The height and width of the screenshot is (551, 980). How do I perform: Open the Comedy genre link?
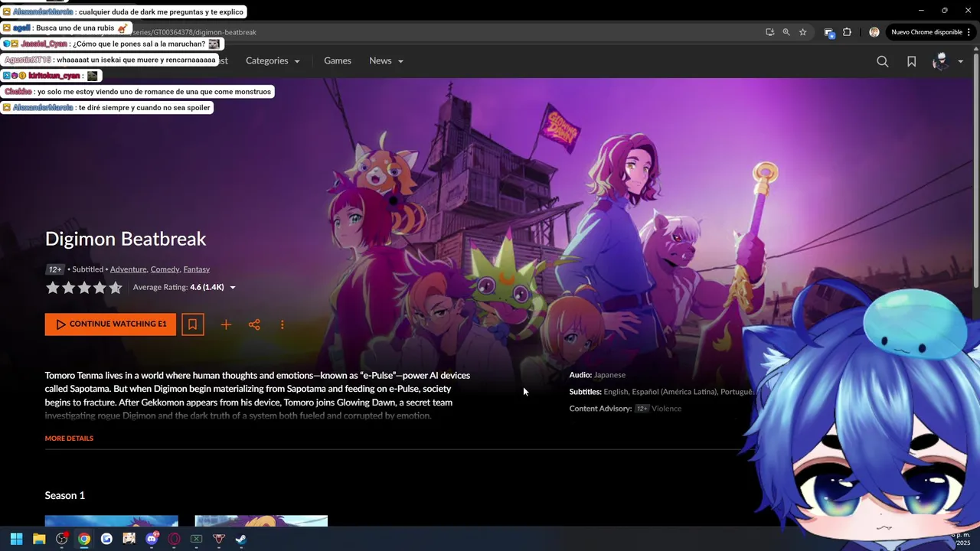pyautogui.click(x=165, y=269)
